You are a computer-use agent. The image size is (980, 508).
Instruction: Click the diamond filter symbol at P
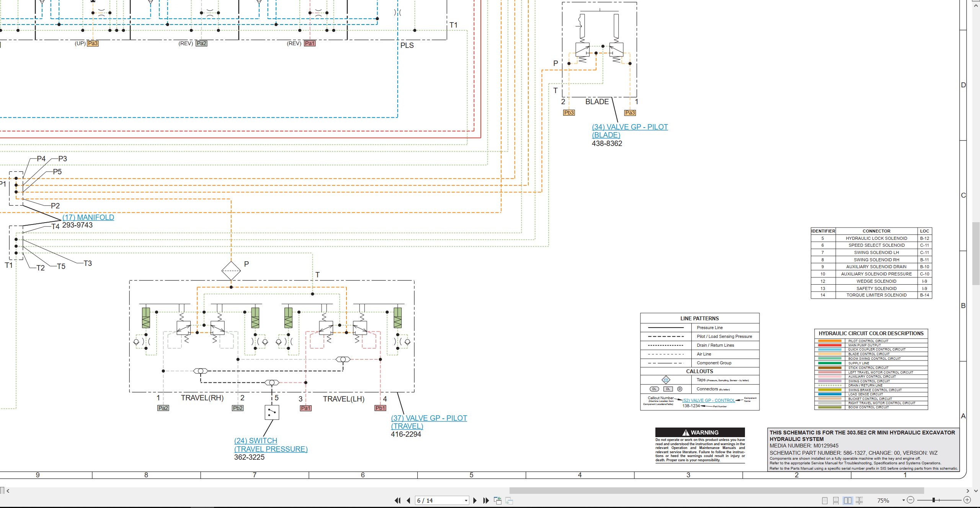(231, 271)
